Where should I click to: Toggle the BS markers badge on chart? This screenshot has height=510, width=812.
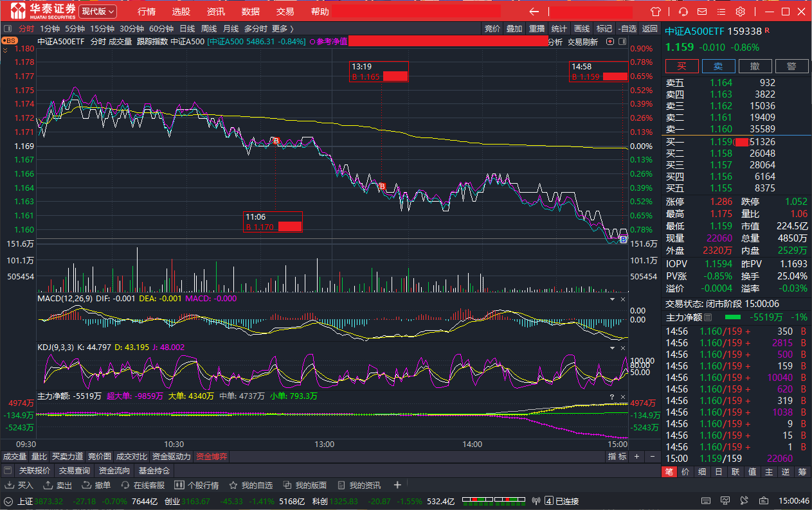pyautogui.click(x=10, y=40)
